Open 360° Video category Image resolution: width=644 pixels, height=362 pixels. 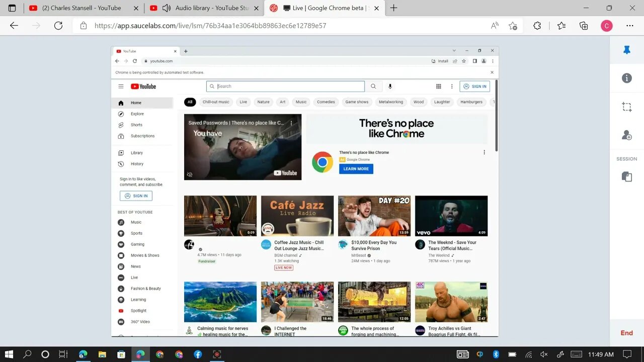[143, 322]
